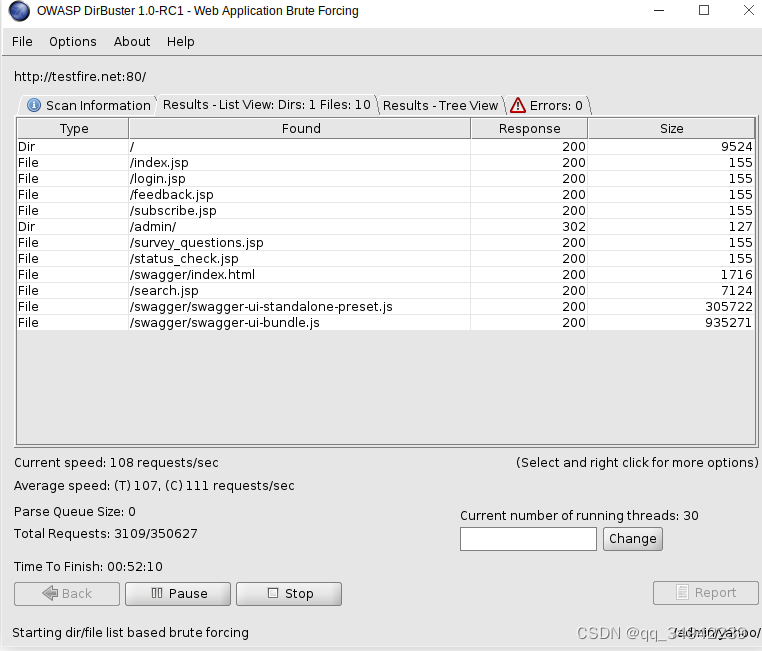
Task: Click the Average speed text
Action: 154,486
